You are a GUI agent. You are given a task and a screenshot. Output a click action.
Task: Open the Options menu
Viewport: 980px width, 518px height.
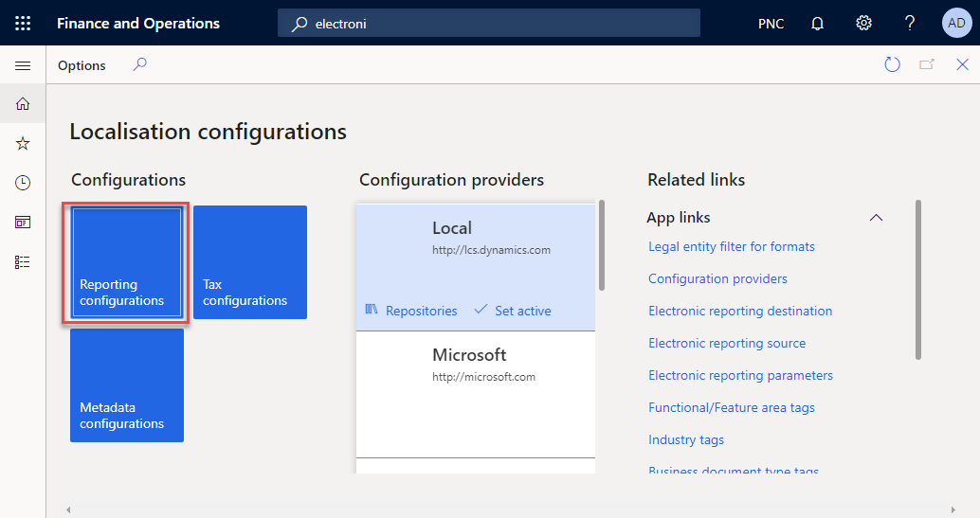[x=82, y=65]
